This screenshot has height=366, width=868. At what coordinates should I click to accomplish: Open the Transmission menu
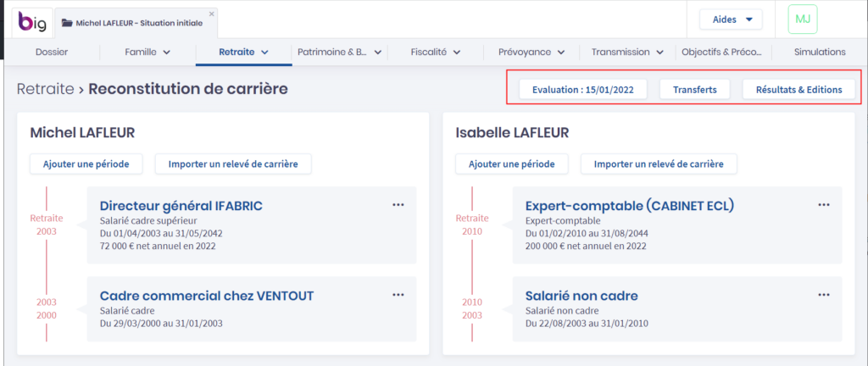pos(627,52)
